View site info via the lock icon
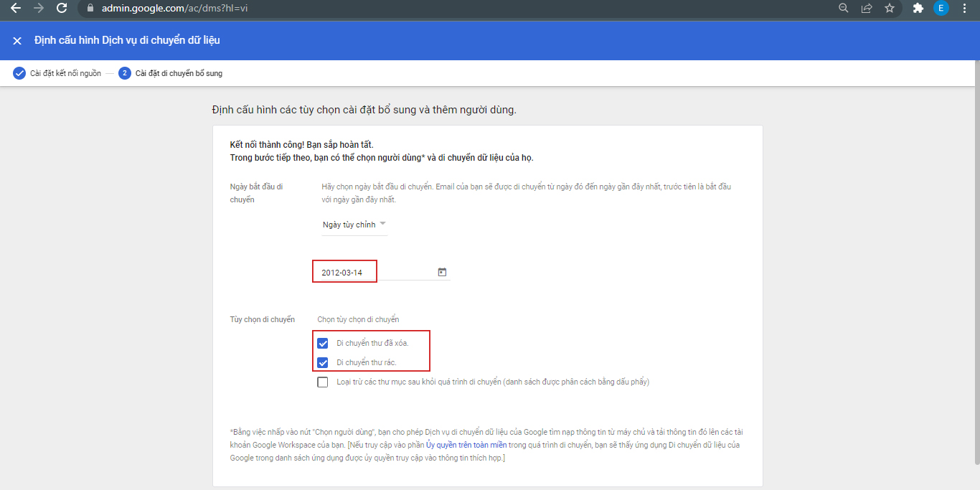Screen dimensions: 980x490 pyautogui.click(x=90, y=9)
